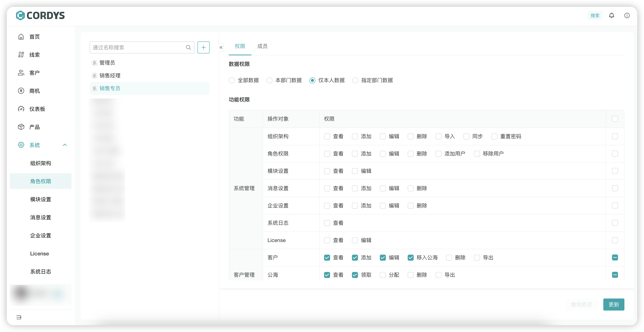Image resolution: width=644 pixels, height=332 pixels.
Task: Open the 首页 home sidebar icon
Action: pos(21,37)
